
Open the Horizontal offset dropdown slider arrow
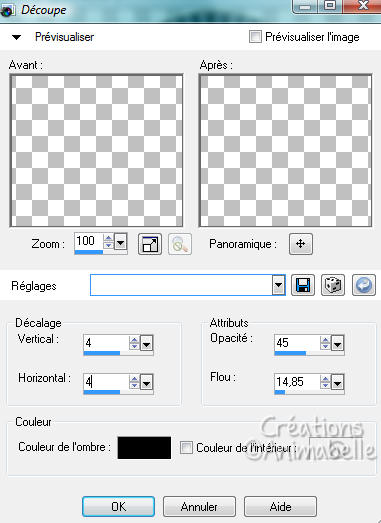(x=146, y=382)
